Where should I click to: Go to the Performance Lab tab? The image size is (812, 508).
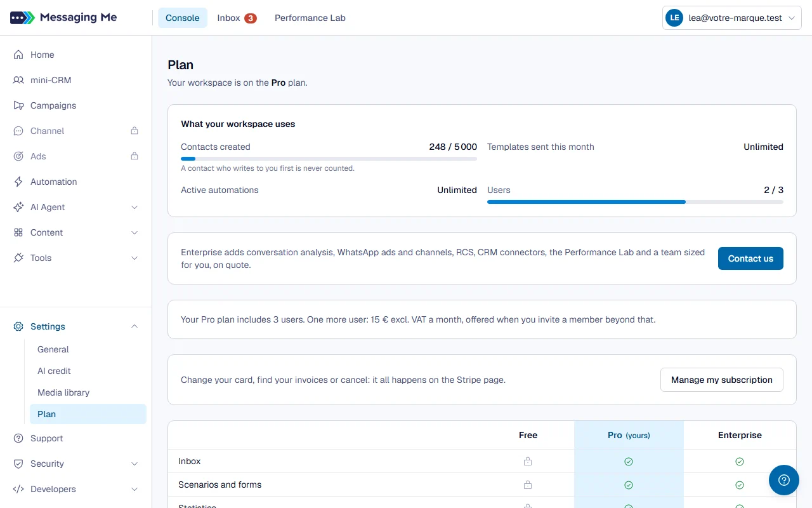pos(310,18)
